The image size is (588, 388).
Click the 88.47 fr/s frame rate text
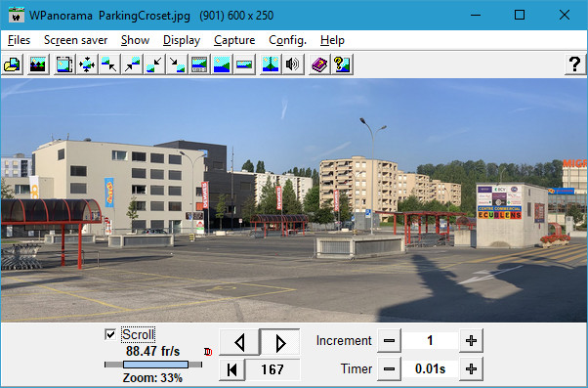(153, 351)
